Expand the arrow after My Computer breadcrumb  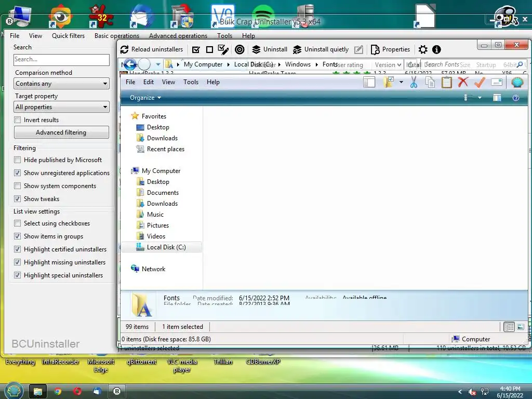click(x=229, y=64)
